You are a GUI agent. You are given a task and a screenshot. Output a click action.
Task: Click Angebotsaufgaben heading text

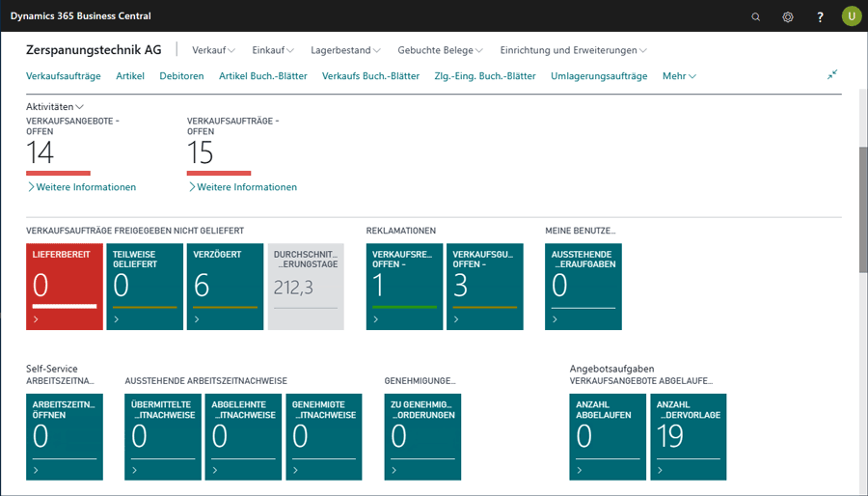click(x=611, y=369)
